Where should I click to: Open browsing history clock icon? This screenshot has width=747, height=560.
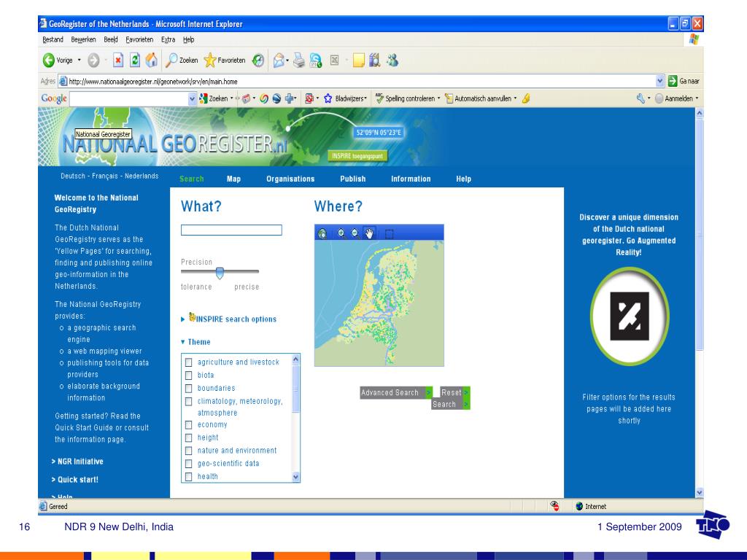coord(258,60)
